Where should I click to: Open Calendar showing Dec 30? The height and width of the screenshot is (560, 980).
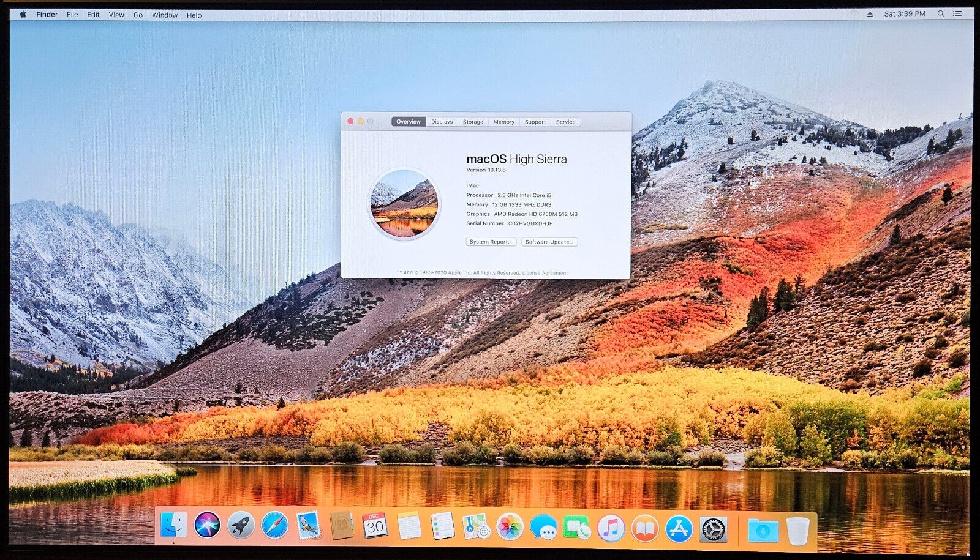tap(375, 525)
